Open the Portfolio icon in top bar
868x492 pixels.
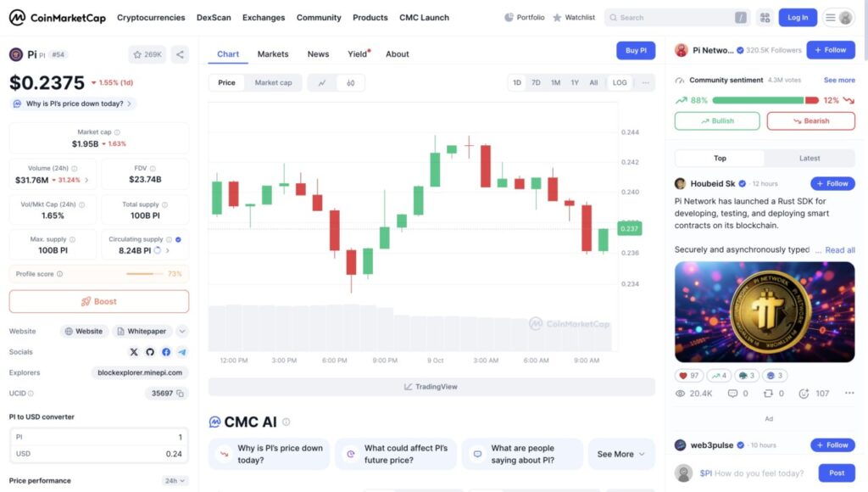(510, 17)
